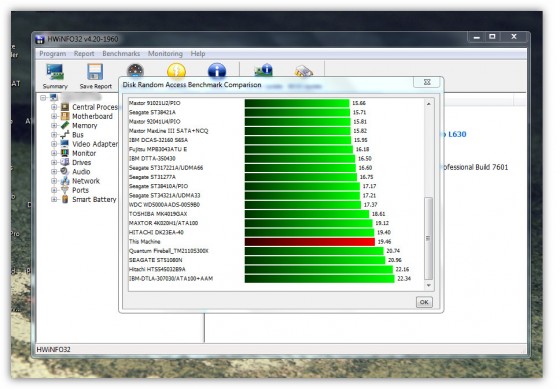Close the Disk Random Access Benchmark dialog

(427, 82)
